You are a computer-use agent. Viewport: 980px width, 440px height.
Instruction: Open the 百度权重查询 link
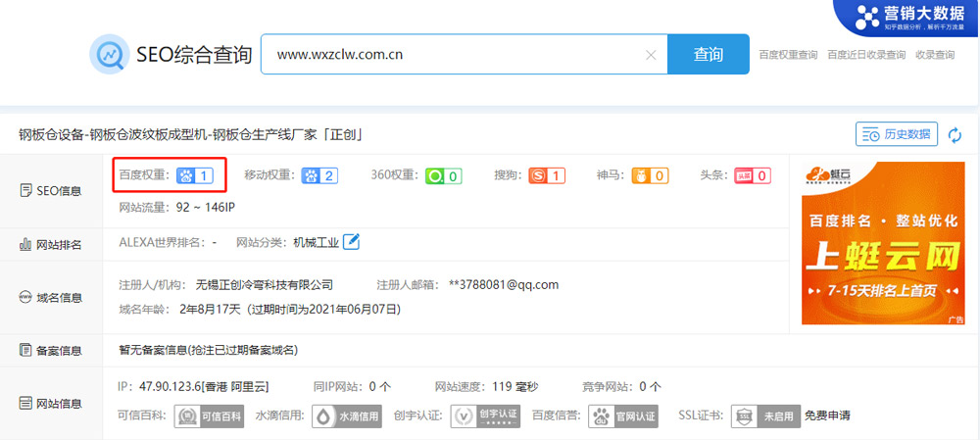coord(788,56)
